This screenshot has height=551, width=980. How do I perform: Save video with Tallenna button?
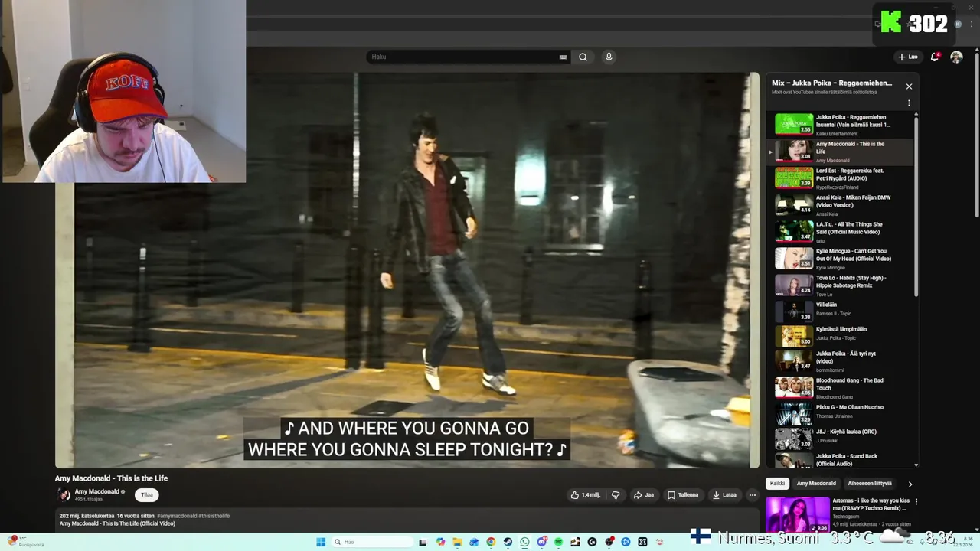(x=683, y=495)
